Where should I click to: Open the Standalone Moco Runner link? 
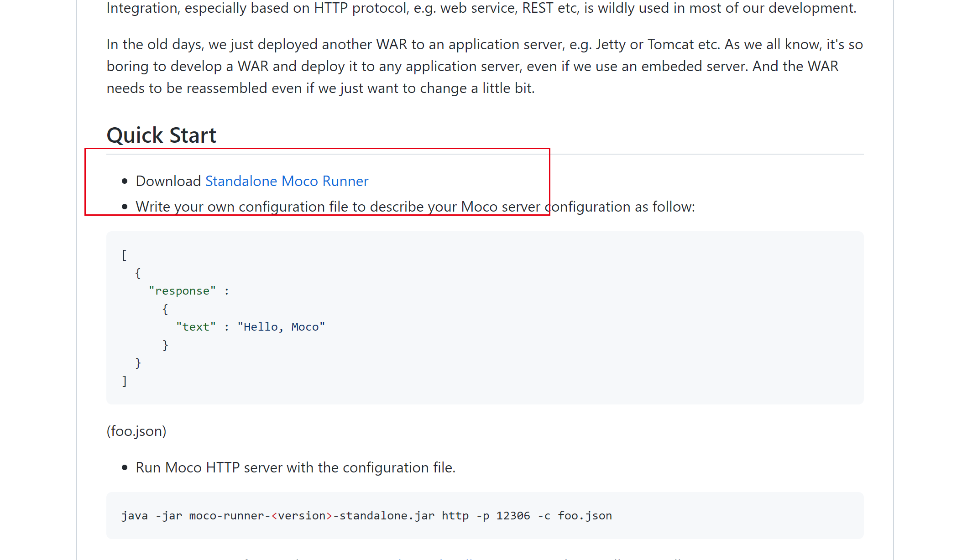pyautogui.click(x=287, y=181)
